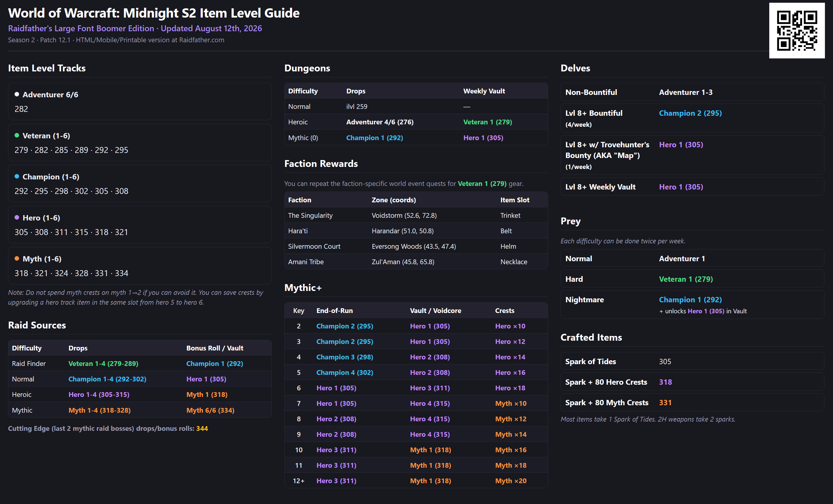Click Adventurer 4/6 (276) Heroic dungeon drop

(x=380, y=122)
